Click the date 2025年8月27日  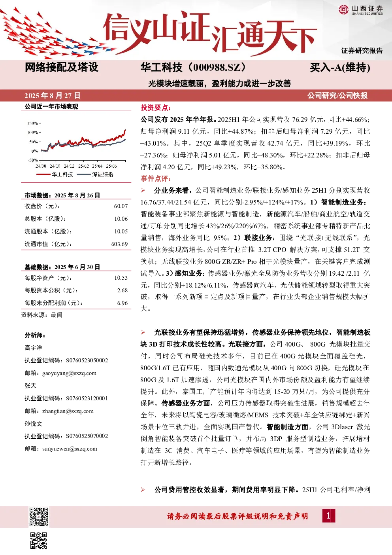tap(53, 96)
